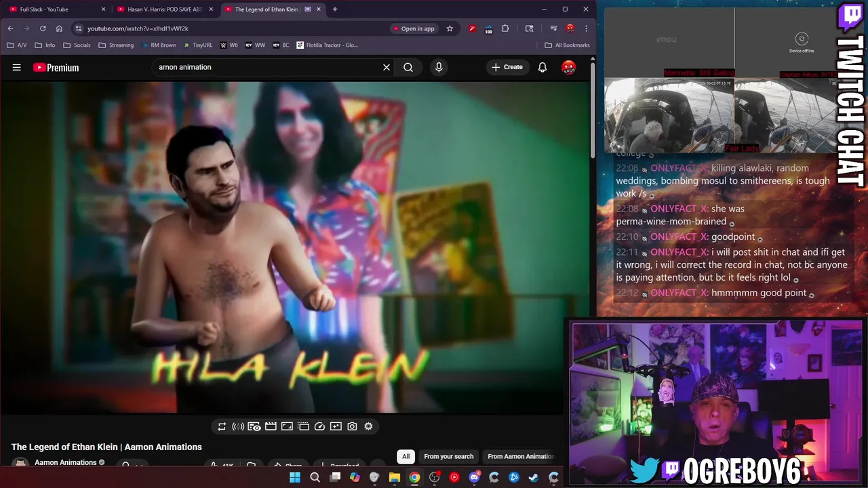This screenshot has height=488, width=868.
Task: Open the 'Flotilla Tracker' bookmark
Action: 327,45
